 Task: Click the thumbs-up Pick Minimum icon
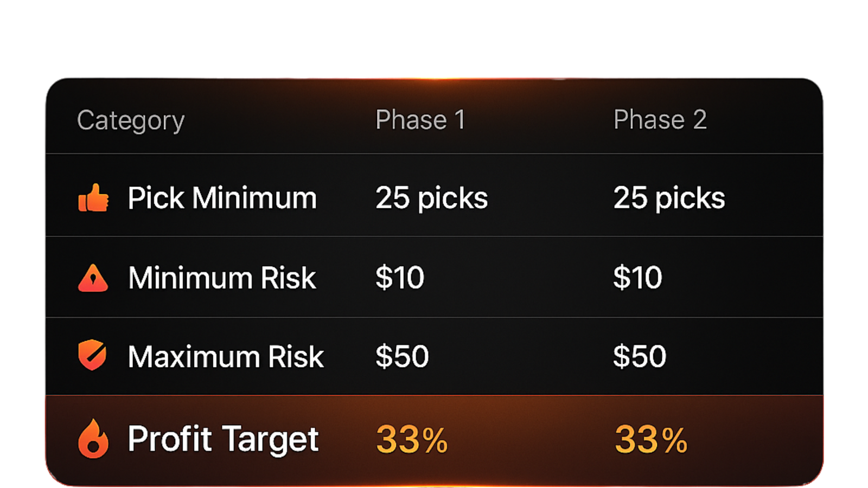pyautogui.click(x=93, y=198)
